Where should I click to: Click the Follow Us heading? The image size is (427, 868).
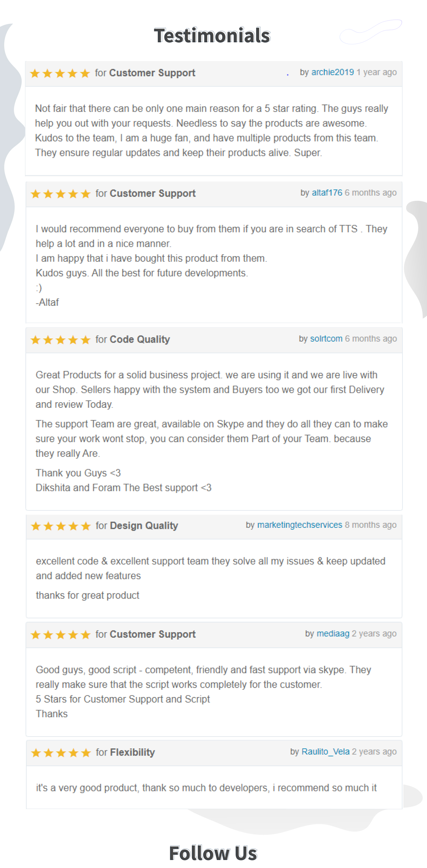click(x=213, y=853)
